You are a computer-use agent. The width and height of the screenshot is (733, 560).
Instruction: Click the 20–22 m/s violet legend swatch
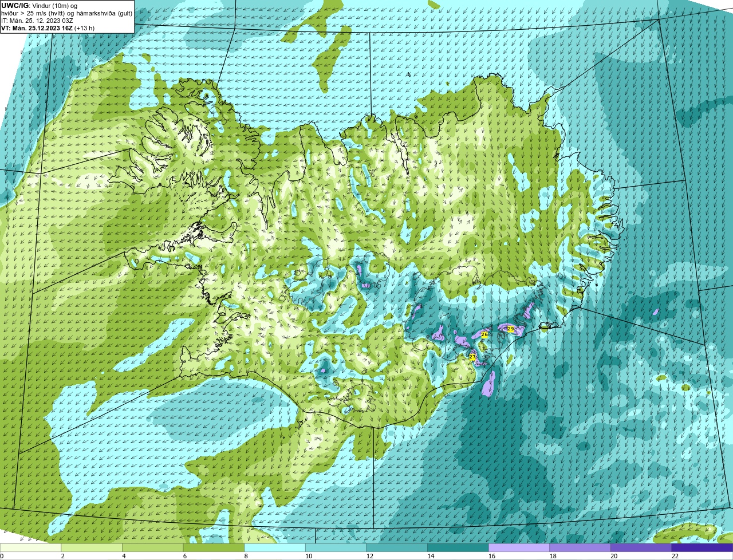tap(641, 547)
